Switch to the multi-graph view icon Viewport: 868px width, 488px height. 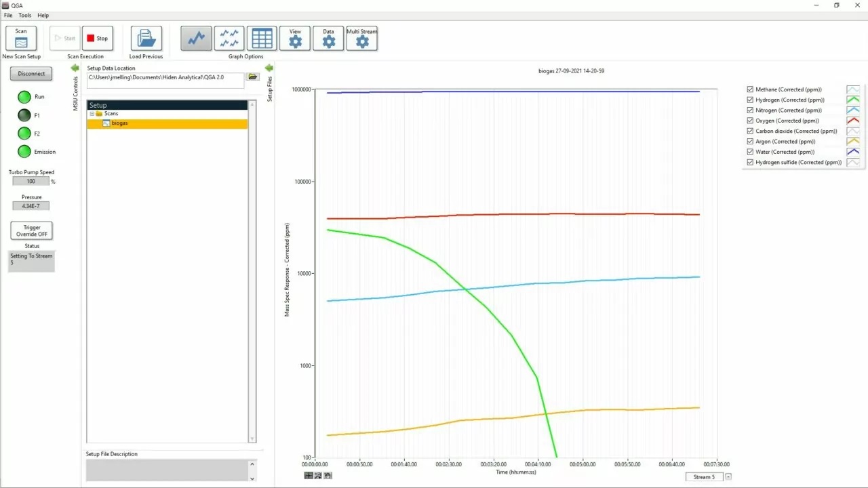(x=229, y=39)
